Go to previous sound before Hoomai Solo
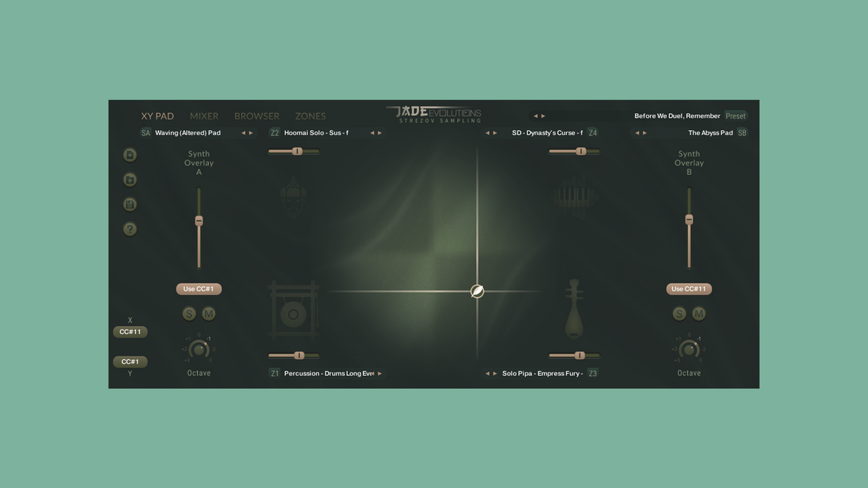The image size is (868, 488). tap(373, 133)
